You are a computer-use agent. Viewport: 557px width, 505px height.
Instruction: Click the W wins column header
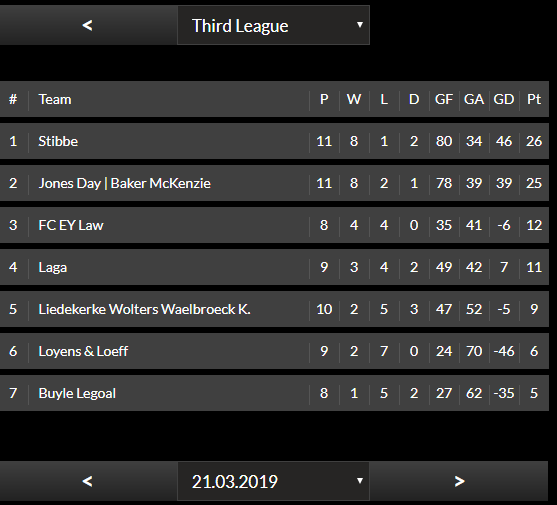pyautogui.click(x=354, y=99)
